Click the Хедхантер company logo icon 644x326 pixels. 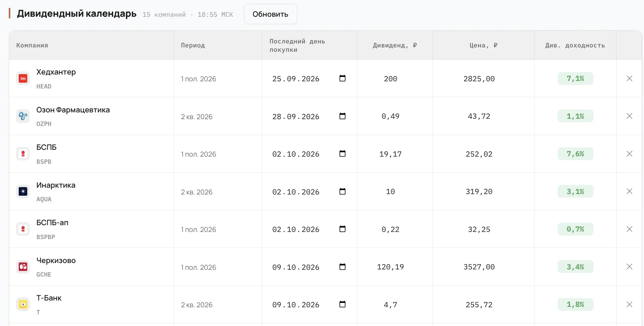tap(23, 79)
